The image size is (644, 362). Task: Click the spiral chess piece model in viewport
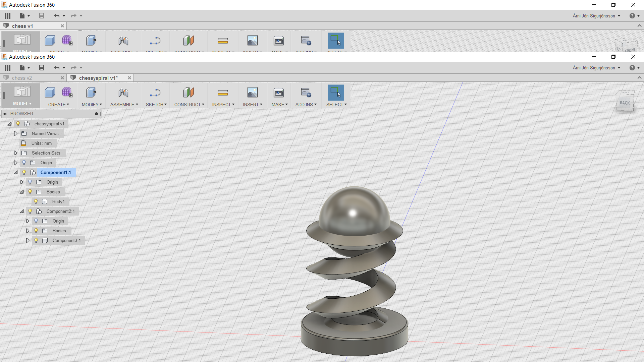coord(355,271)
